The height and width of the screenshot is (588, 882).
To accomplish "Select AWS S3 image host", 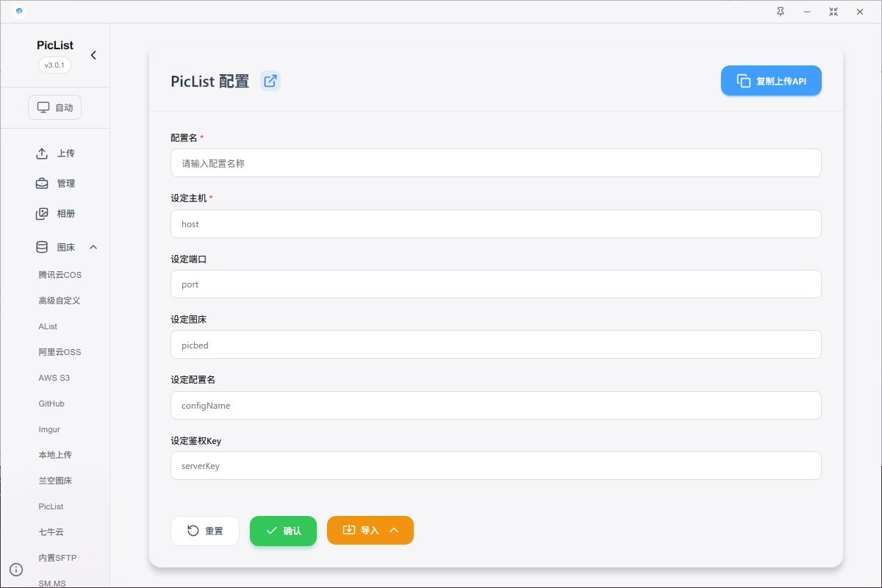I will (x=54, y=378).
